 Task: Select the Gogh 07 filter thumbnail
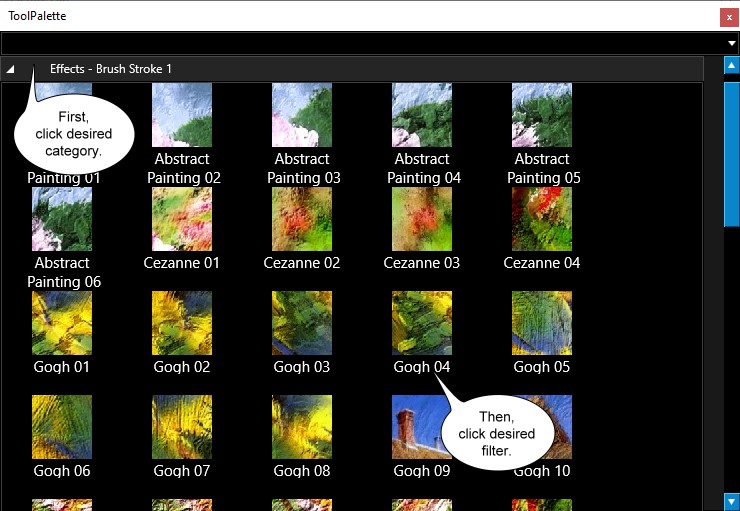click(x=182, y=427)
